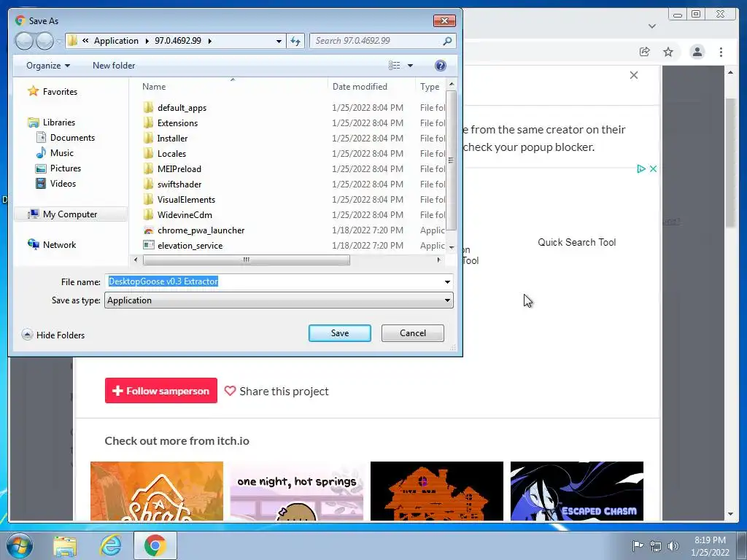Viewport: 747px width, 560px height.
Task: Select the VisualElements folder
Action: (x=186, y=200)
